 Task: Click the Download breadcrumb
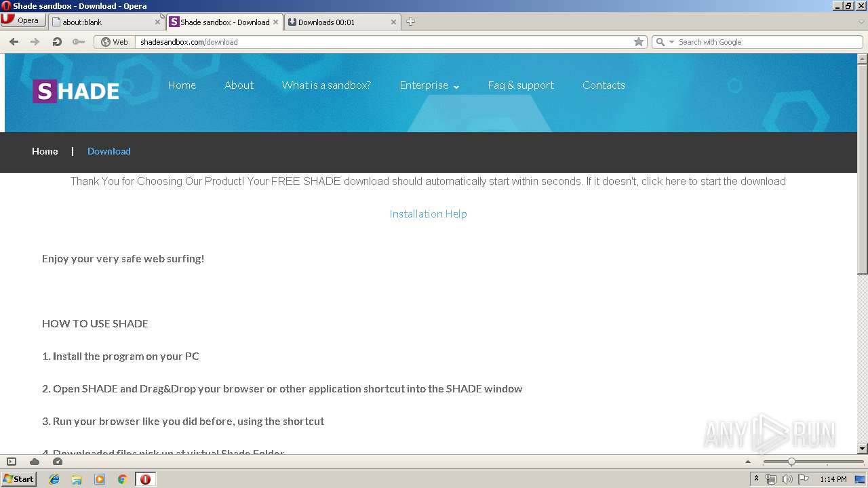pos(108,151)
